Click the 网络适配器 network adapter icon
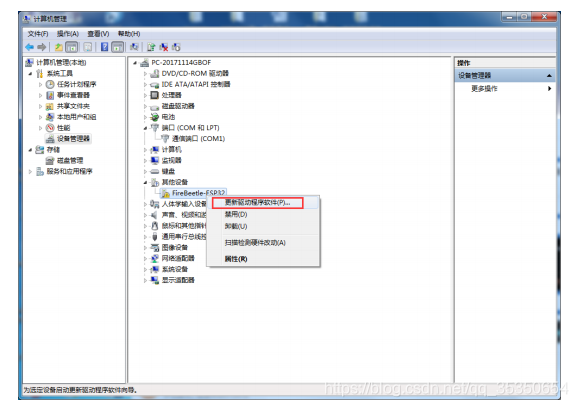The height and width of the screenshot is (407, 578). tap(155, 258)
